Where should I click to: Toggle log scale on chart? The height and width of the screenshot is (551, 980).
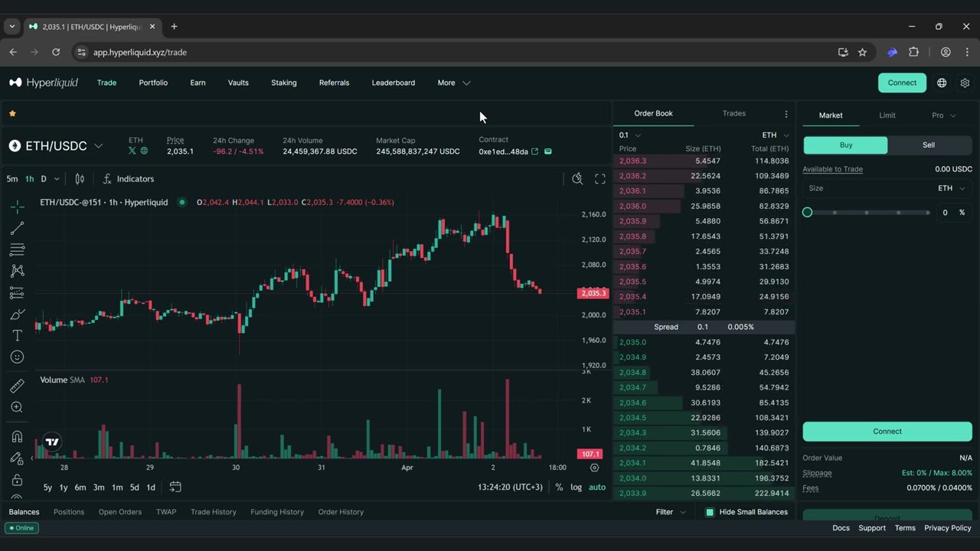click(576, 487)
